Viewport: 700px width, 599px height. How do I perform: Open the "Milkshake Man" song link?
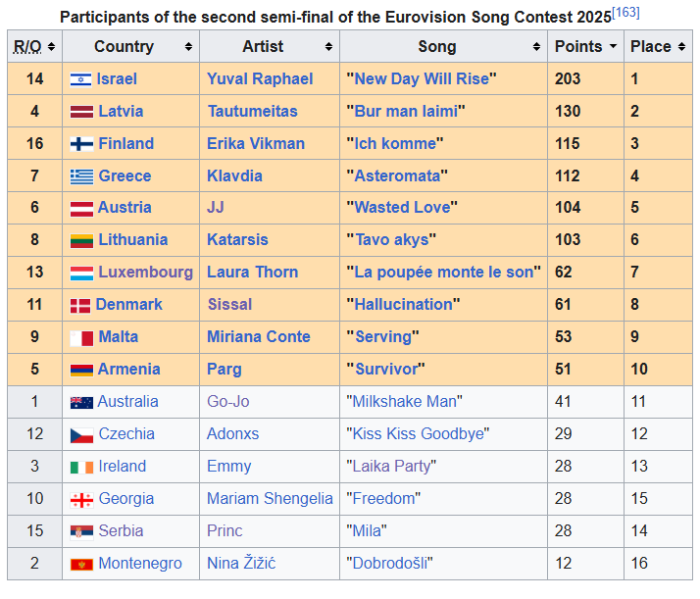(405, 402)
